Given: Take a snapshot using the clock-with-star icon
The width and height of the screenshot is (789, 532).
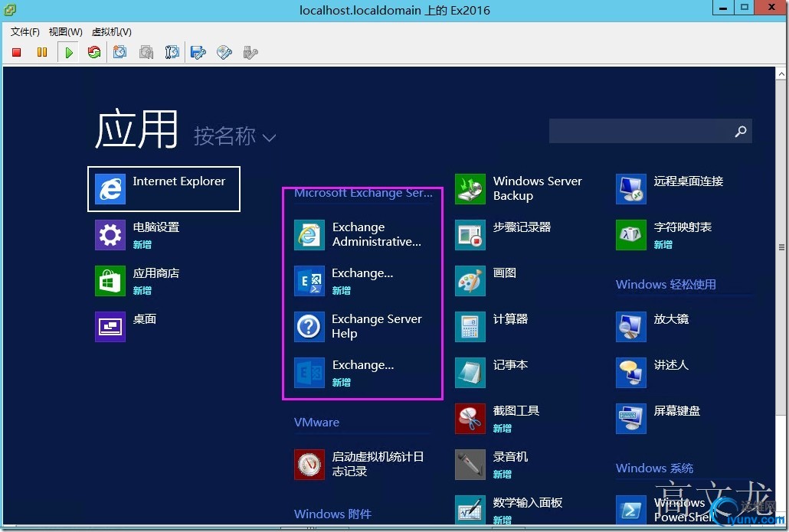Looking at the screenshot, I should pyautogui.click(x=119, y=52).
